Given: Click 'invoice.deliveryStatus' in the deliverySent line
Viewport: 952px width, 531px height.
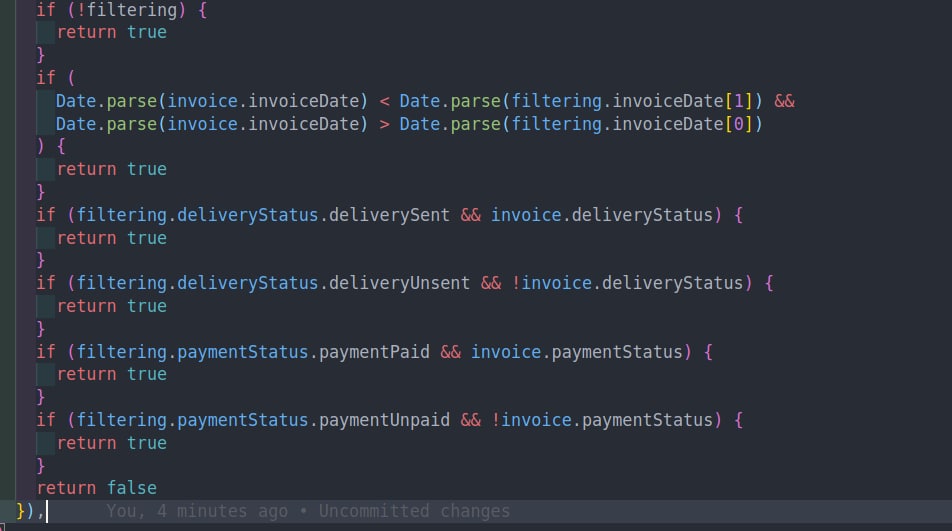Looking at the screenshot, I should [x=602, y=215].
